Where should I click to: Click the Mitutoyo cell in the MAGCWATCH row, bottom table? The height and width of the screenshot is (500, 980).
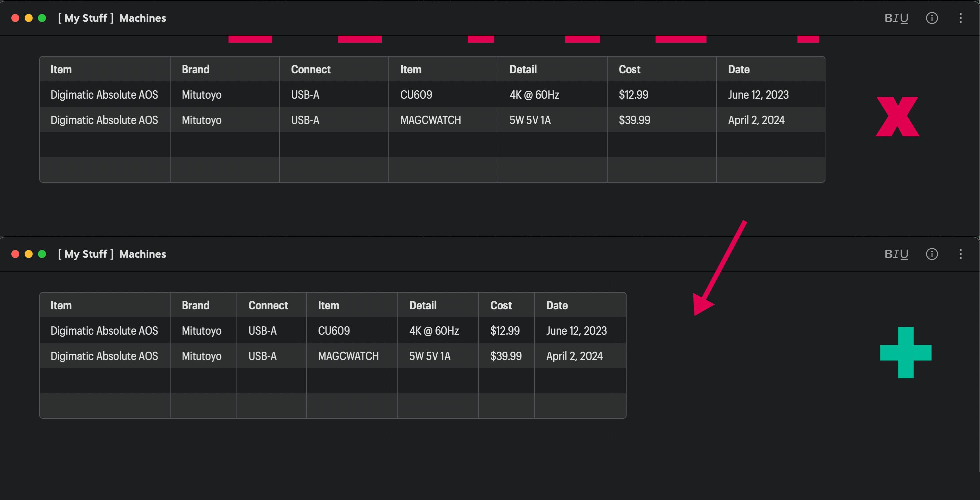tap(203, 356)
